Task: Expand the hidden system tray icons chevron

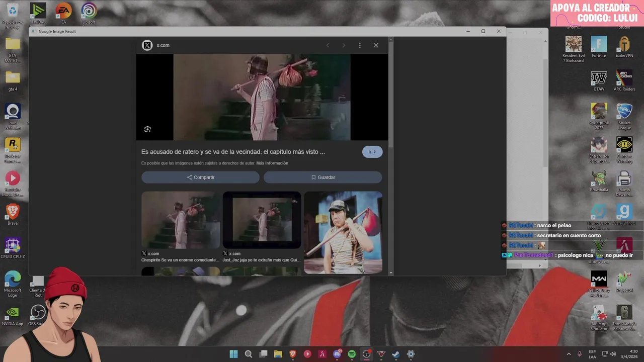Action: [569, 354]
